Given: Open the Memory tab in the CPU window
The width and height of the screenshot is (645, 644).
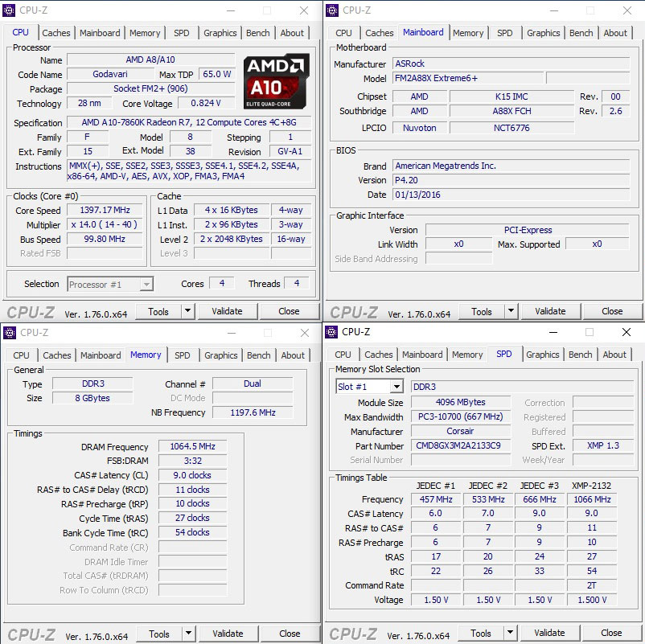Looking at the screenshot, I should [145, 33].
